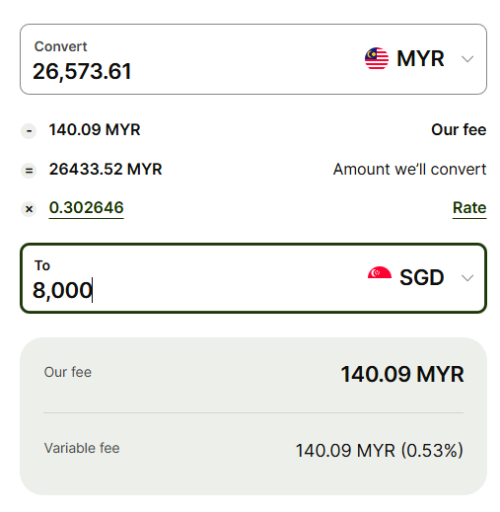Click the 140.09 MYR total fee value
Image resolution: width=500 pixels, height=512 pixels.
(402, 374)
